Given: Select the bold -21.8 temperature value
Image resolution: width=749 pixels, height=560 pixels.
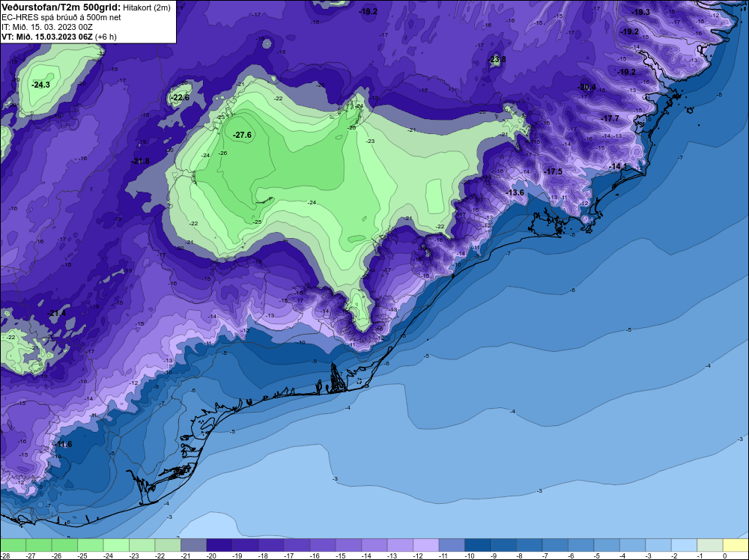Looking at the screenshot, I should 141,162.
